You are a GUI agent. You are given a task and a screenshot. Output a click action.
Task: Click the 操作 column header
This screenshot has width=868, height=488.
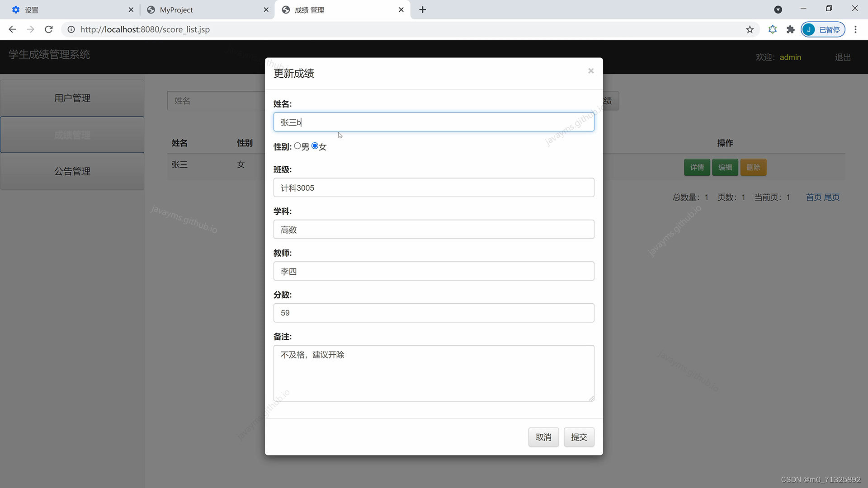pos(725,143)
